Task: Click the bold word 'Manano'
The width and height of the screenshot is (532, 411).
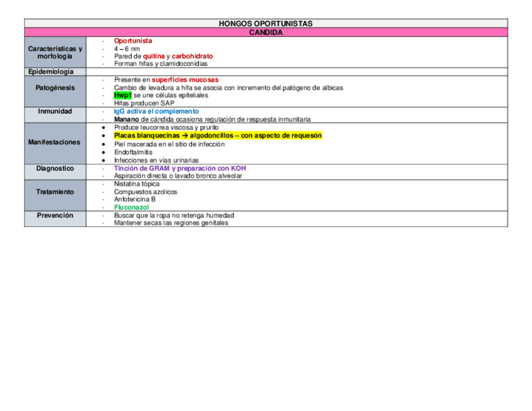Action: 126,119
